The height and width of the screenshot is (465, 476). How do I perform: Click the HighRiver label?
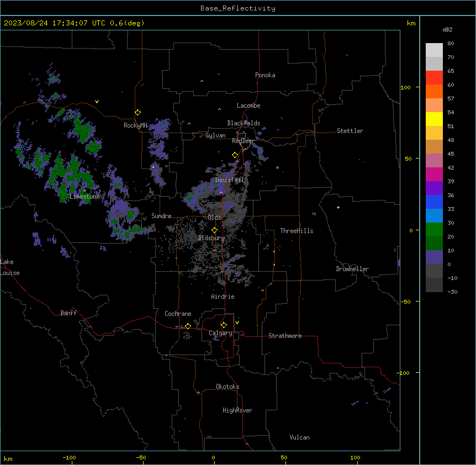[237, 410]
